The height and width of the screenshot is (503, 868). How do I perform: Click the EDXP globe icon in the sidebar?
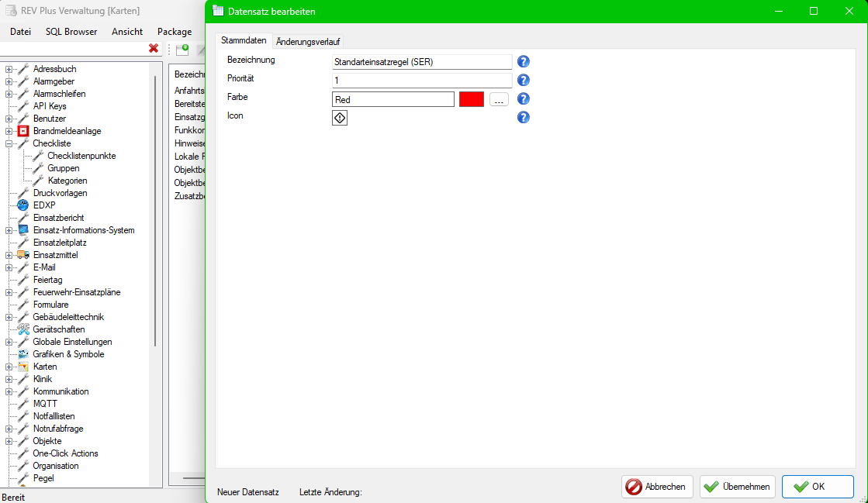pos(21,205)
